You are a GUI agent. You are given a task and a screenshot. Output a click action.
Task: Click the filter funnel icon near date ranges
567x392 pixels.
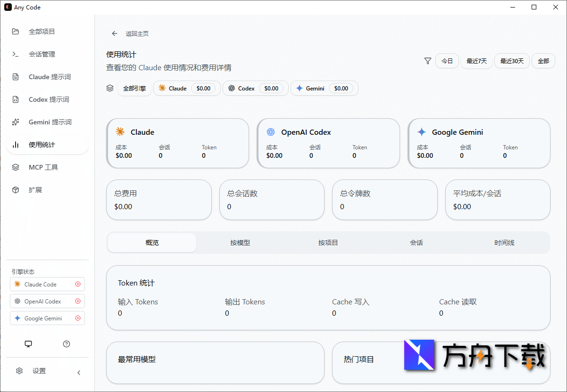point(427,61)
